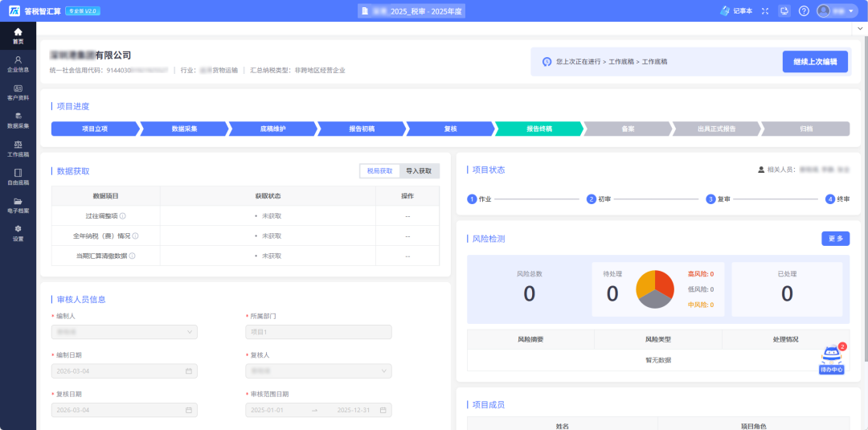Click the 2025-12-31 end date field
Image resolution: width=868 pixels, height=430 pixels.
tap(354, 410)
